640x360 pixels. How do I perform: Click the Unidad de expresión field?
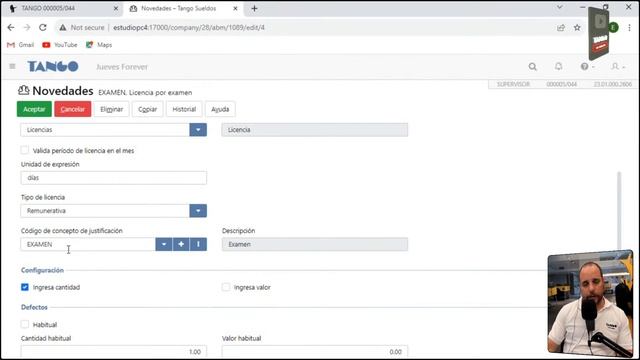[113, 178]
